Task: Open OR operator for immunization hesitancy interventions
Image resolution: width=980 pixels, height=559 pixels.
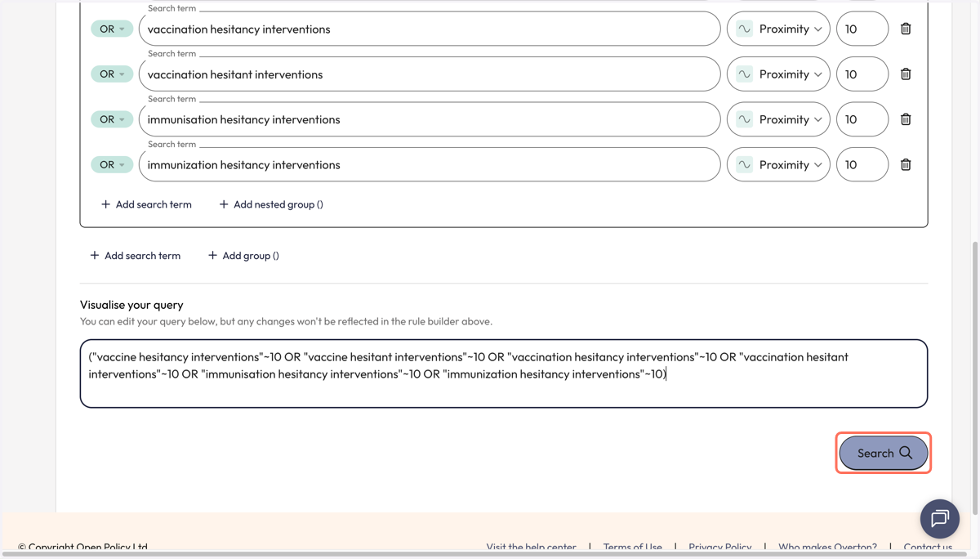Action: [112, 164]
